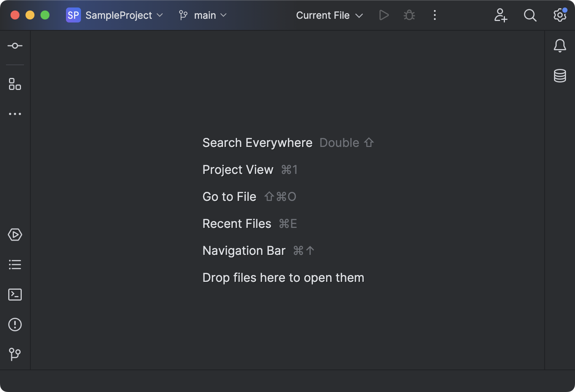The height and width of the screenshot is (392, 575).
Task: Open the Commit tool window
Action: pyautogui.click(x=15, y=46)
